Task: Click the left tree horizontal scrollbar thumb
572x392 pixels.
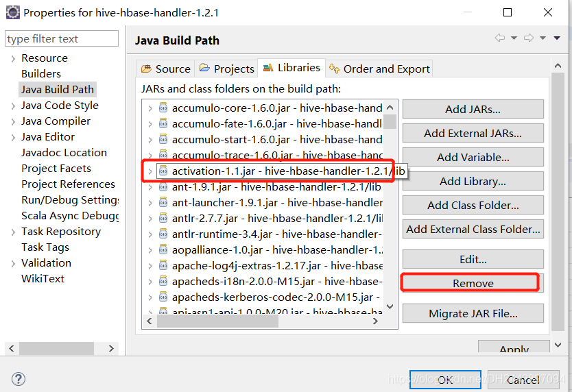Action: click(x=56, y=348)
